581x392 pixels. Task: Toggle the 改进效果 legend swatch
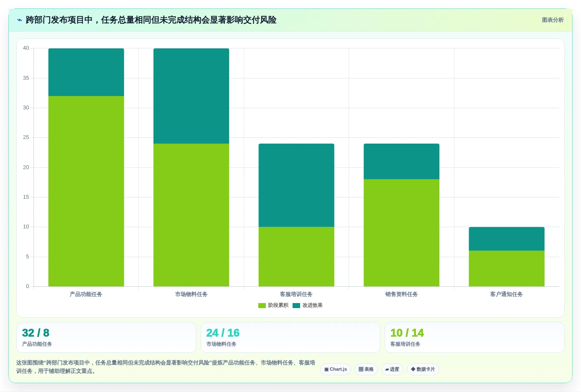[x=296, y=306]
